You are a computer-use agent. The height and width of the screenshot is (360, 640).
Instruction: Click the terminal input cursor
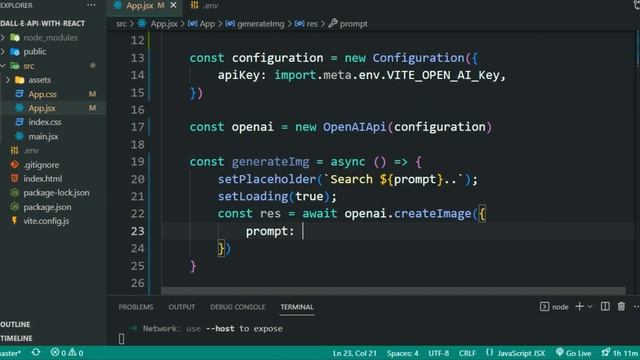pos(121,338)
